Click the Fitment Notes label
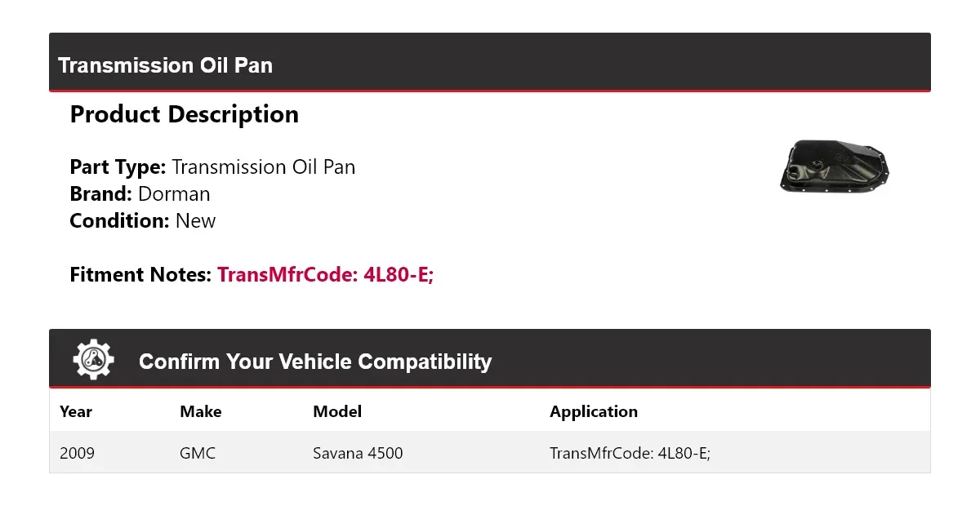Image resolution: width=980 pixels, height=506 pixels. (x=140, y=274)
